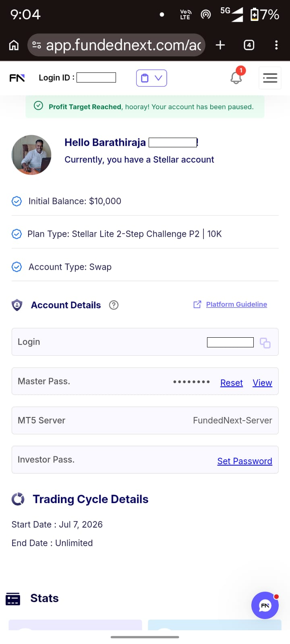This screenshot has height=644, width=290.
Task: Click the address bar URL
Action: pos(124,45)
